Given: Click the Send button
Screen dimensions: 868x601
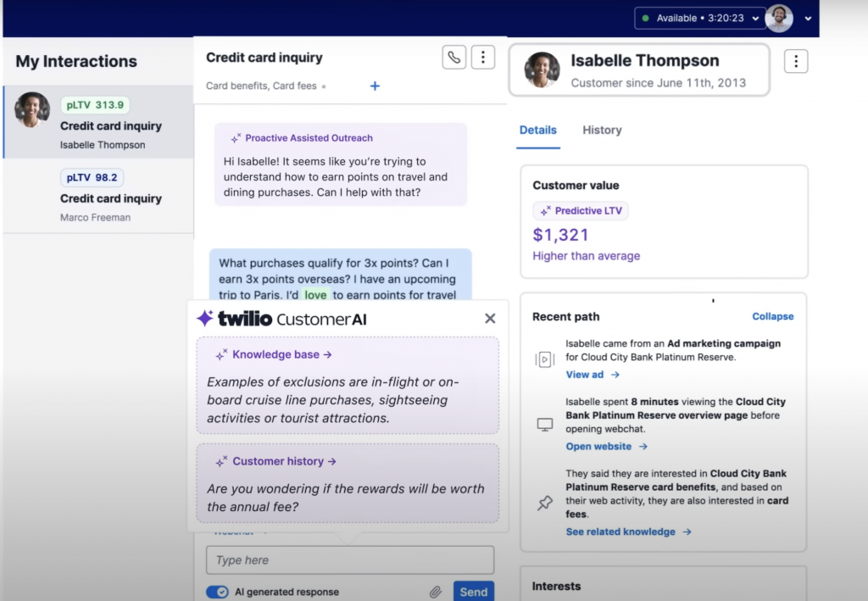Looking at the screenshot, I should click(x=473, y=591).
